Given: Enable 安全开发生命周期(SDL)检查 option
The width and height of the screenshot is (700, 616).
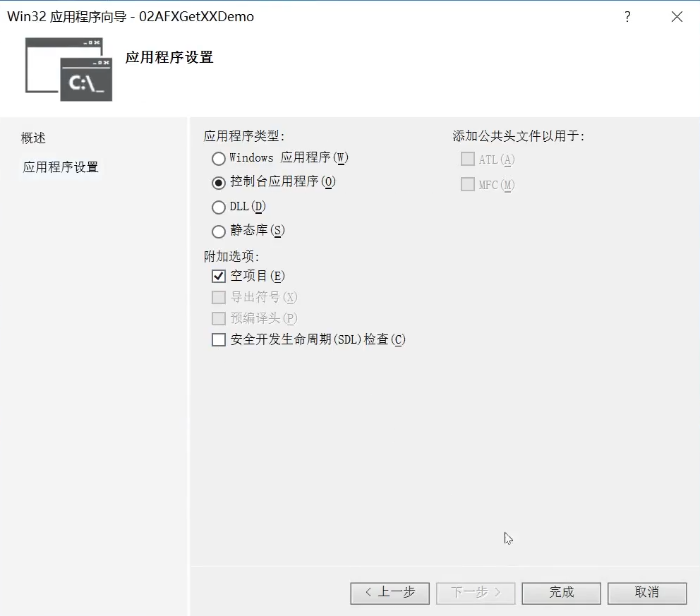Looking at the screenshot, I should coord(218,339).
